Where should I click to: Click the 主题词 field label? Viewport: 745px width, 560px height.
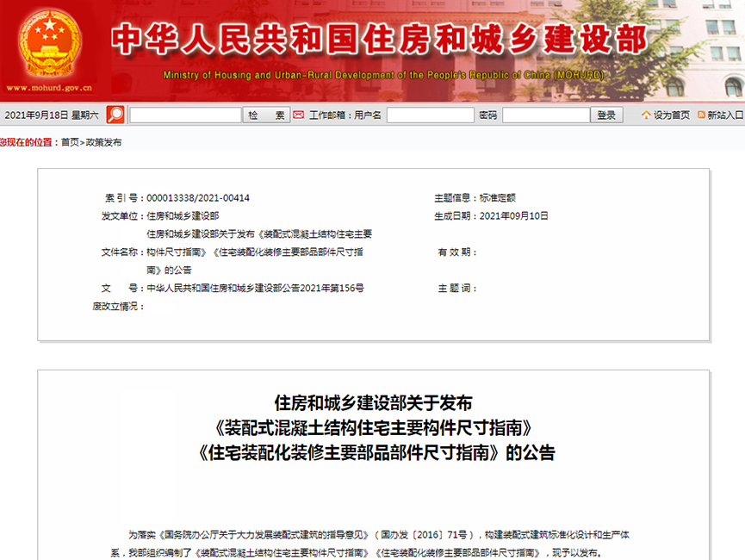point(457,288)
